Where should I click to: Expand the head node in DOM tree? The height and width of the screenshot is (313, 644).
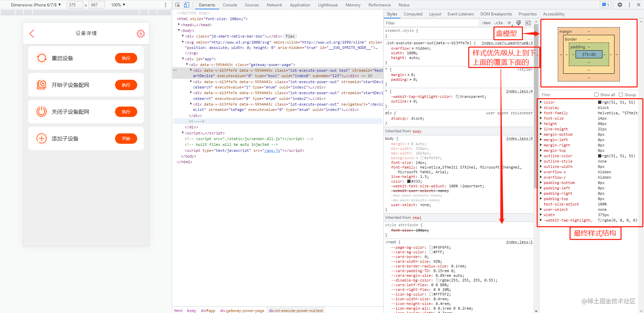(179, 24)
